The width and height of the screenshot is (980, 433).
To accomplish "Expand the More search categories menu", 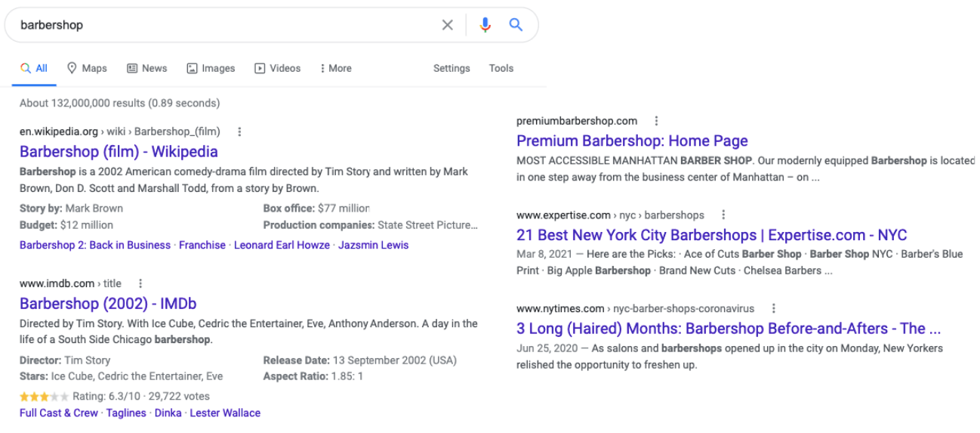I will click(x=335, y=68).
